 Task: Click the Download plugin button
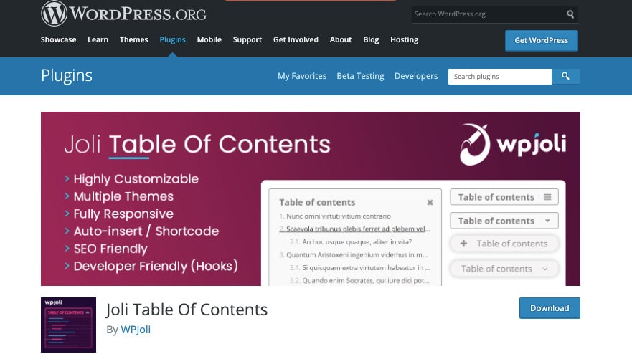point(550,308)
